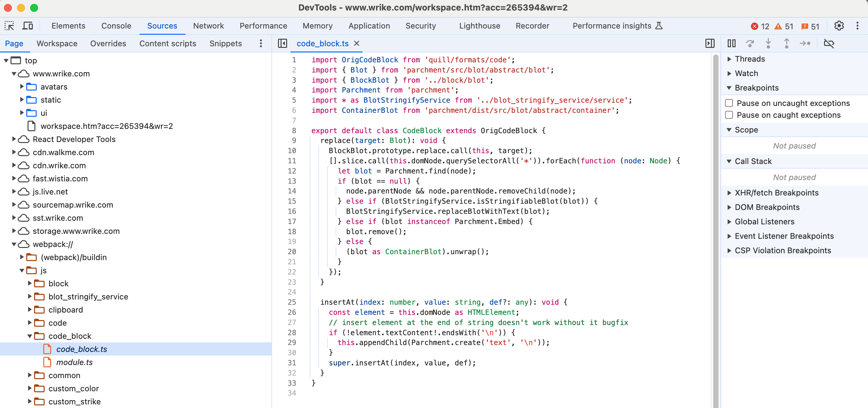
Task: Click the step over next function icon
Action: point(750,44)
